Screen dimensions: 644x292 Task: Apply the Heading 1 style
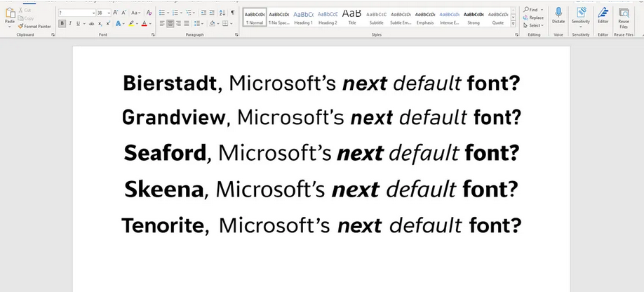303,17
